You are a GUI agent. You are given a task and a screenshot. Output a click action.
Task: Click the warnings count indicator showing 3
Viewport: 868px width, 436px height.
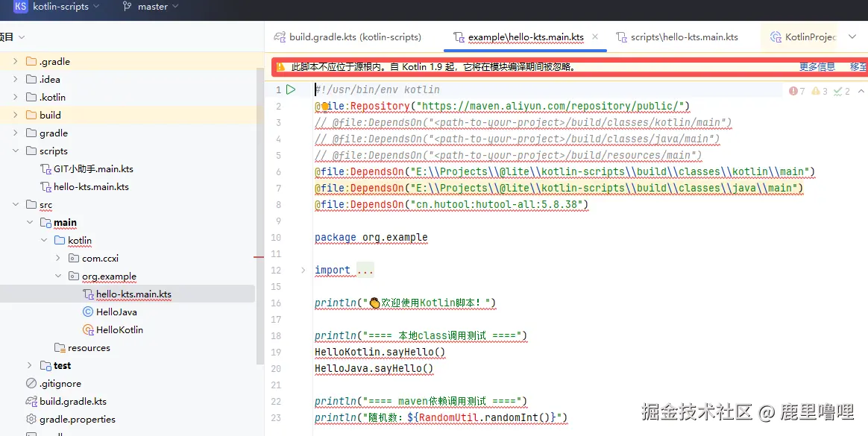(820, 91)
